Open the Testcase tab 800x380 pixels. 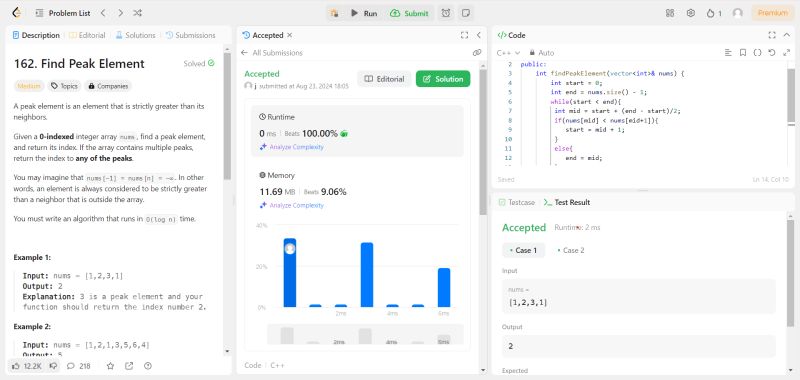coord(516,202)
